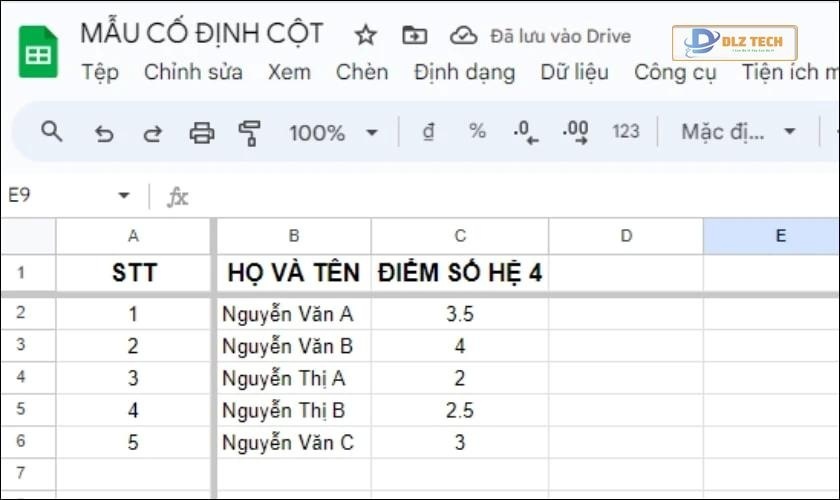The height and width of the screenshot is (500, 840).
Task: Open the 100% zoom dropdown
Action: [333, 132]
